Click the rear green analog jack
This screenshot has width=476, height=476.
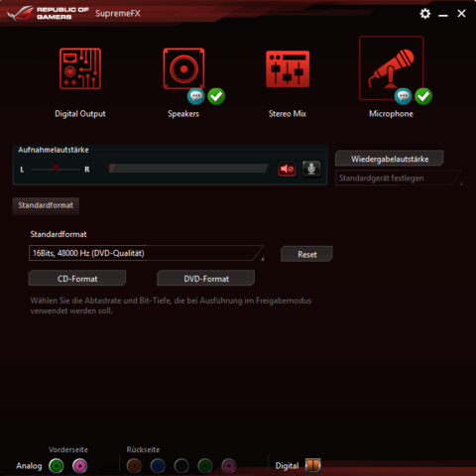point(205,466)
